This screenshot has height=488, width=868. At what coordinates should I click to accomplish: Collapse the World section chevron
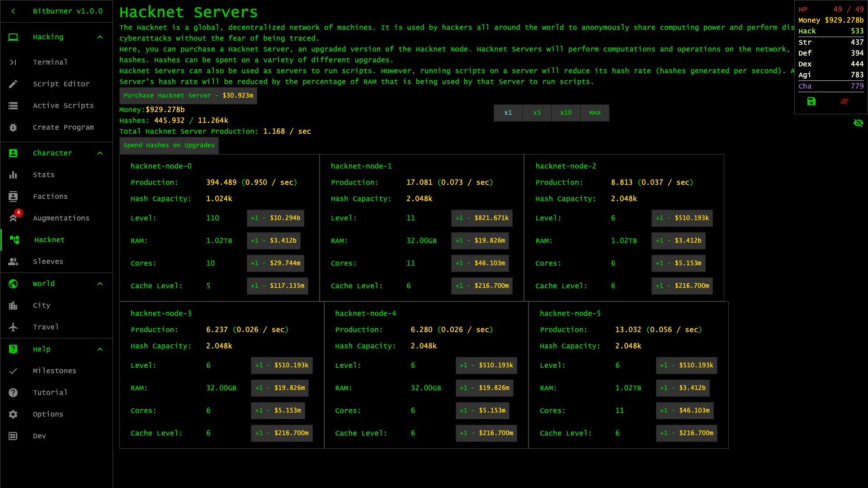[x=100, y=284]
